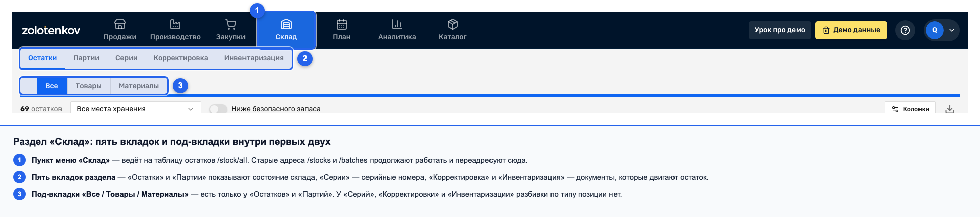Click the zolotenkov logo
The image size is (980, 217).
tap(51, 31)
